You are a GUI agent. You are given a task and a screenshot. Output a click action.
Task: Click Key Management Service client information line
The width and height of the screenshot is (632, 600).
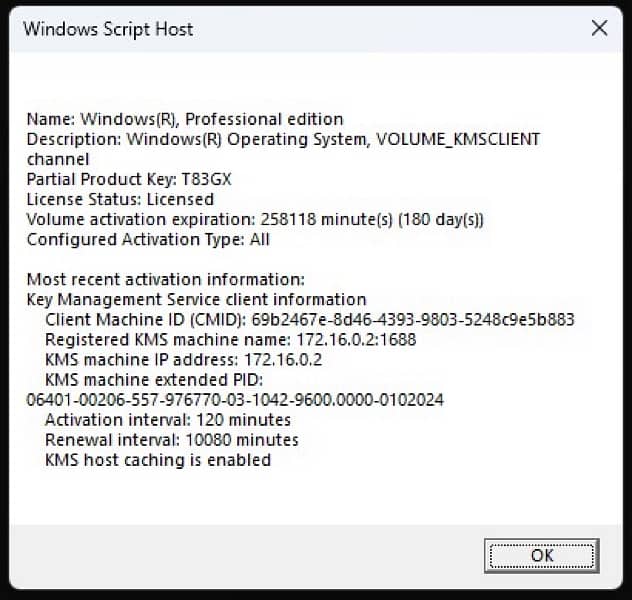[196, 299]
